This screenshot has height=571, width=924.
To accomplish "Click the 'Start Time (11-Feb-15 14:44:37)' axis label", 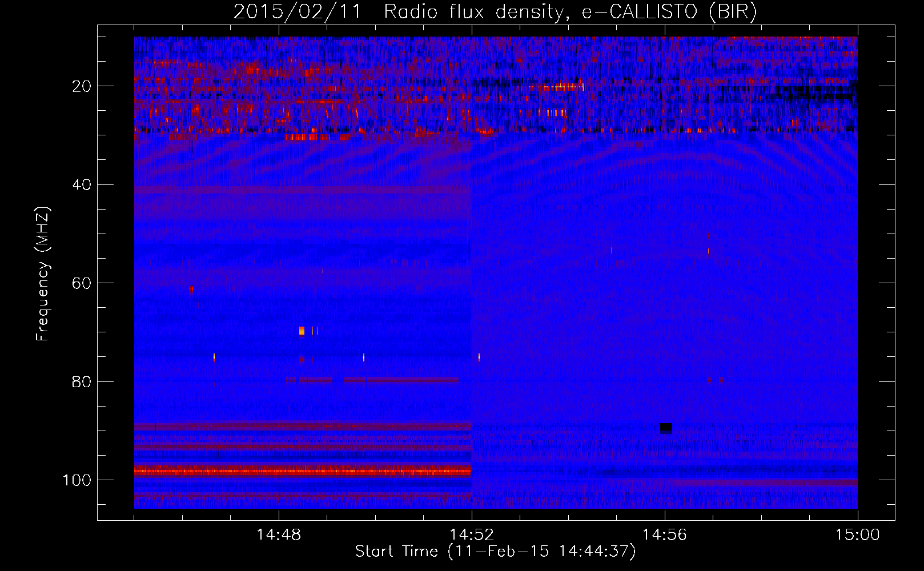I will click(x=495, y=552).
